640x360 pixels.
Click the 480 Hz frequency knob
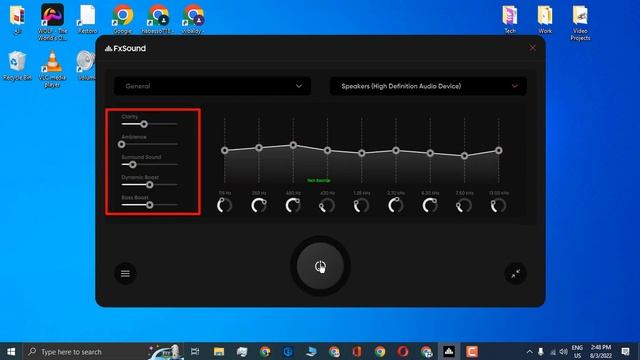click(x=293, y=205)
